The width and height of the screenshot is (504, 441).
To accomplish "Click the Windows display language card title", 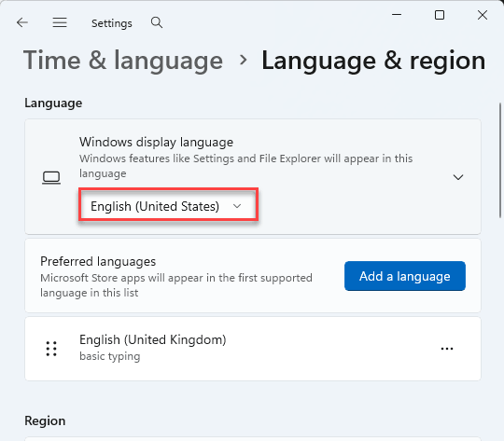I will click(156, 142).
